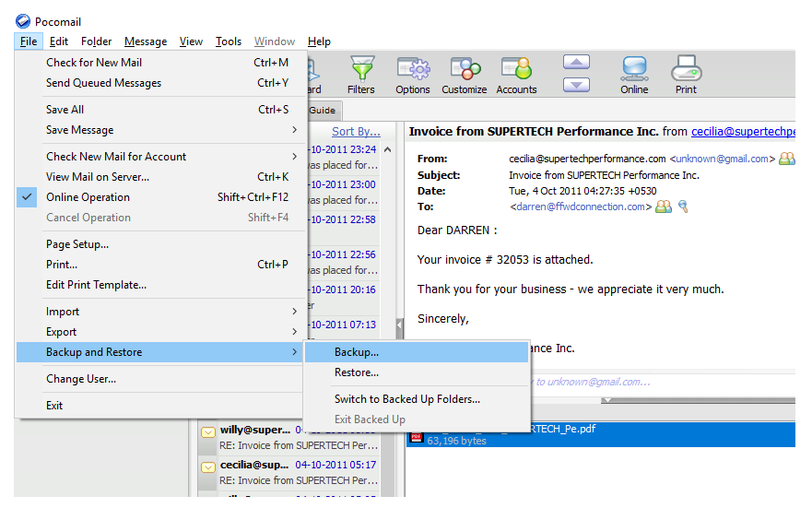Viewport: 812px width, 508px height.
Task: Open the Message menu
Action: click(146, 41)
